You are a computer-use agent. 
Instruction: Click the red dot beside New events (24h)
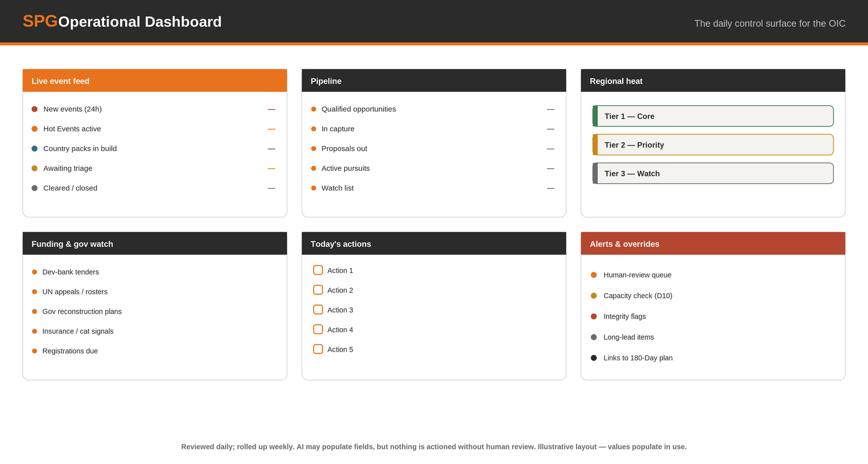click(x=35, y=109)
